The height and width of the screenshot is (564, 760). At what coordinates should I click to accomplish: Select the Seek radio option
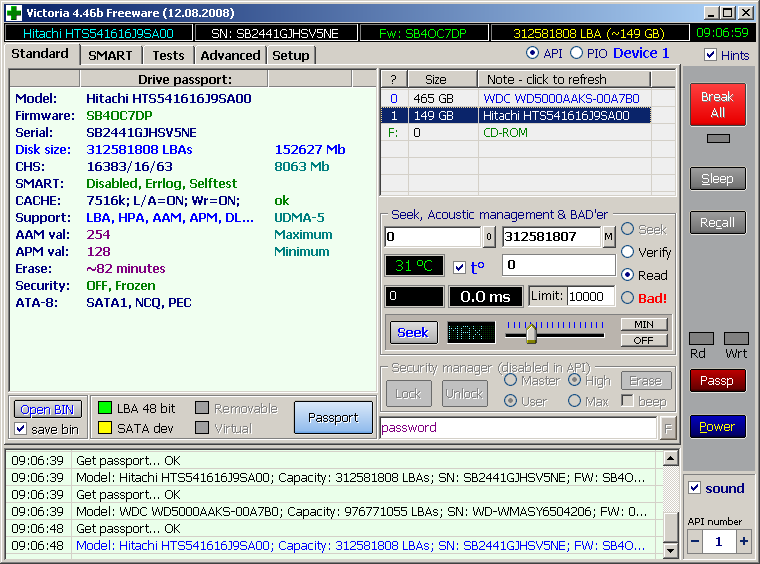[628, 229]
